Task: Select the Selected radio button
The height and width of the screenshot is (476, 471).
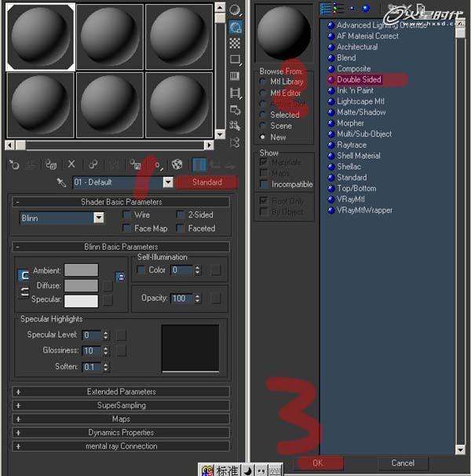Action: click(x=263, y=115)
